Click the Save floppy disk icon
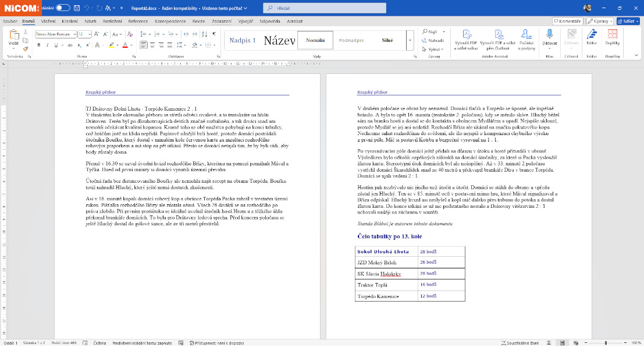This screenshot has height=347, width=644. (x=77, y=8)
